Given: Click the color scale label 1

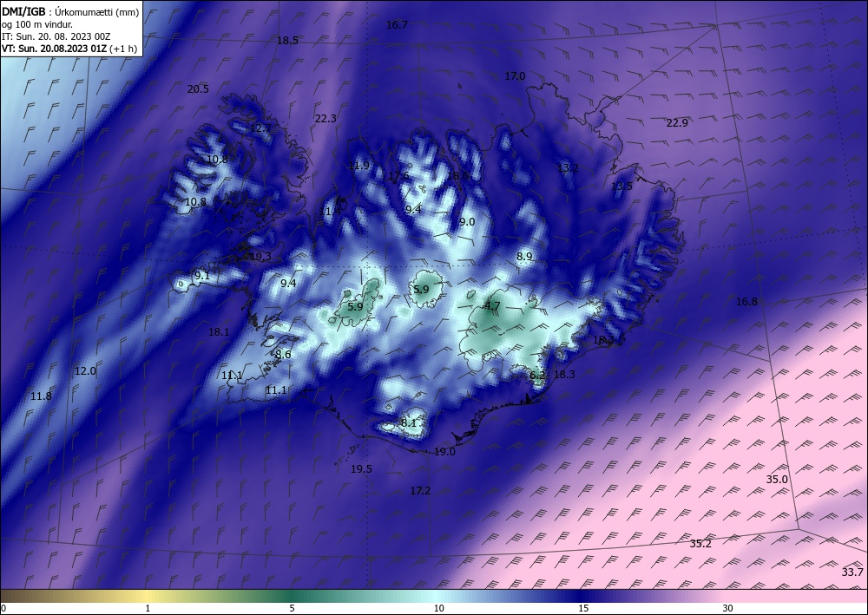Looking at the screenshot, I should [148, 608].
